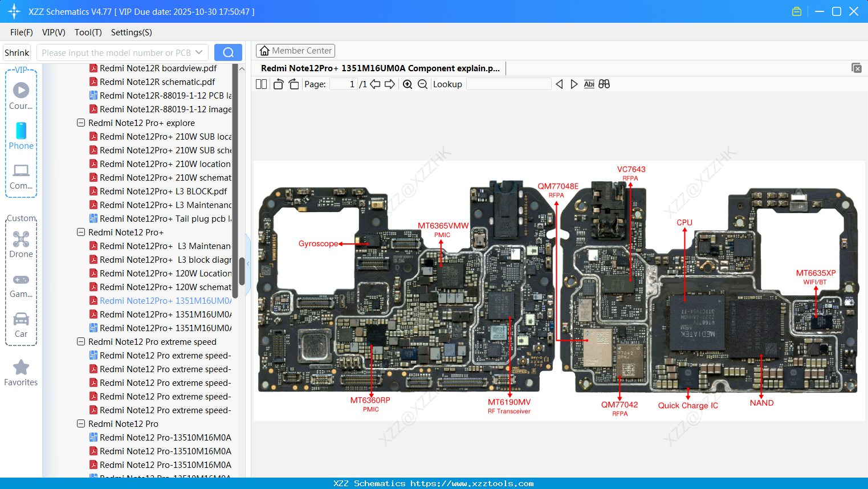
Task: Select the Computer category icon
Action: [21, 176]
